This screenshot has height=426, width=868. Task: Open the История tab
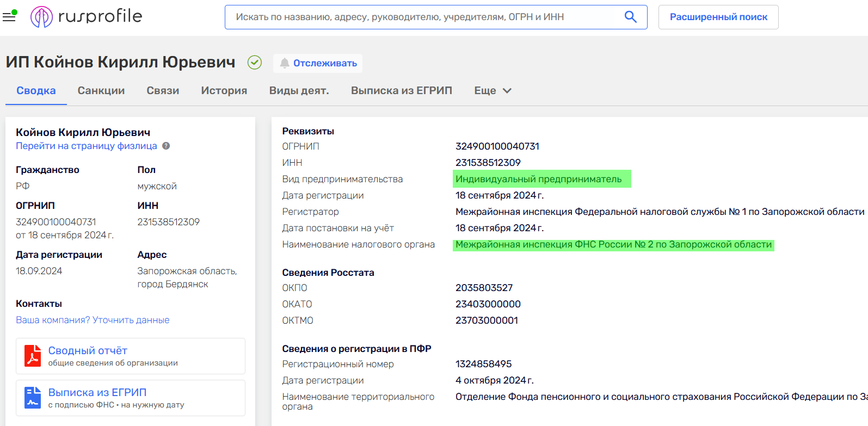tap(224, 90)
